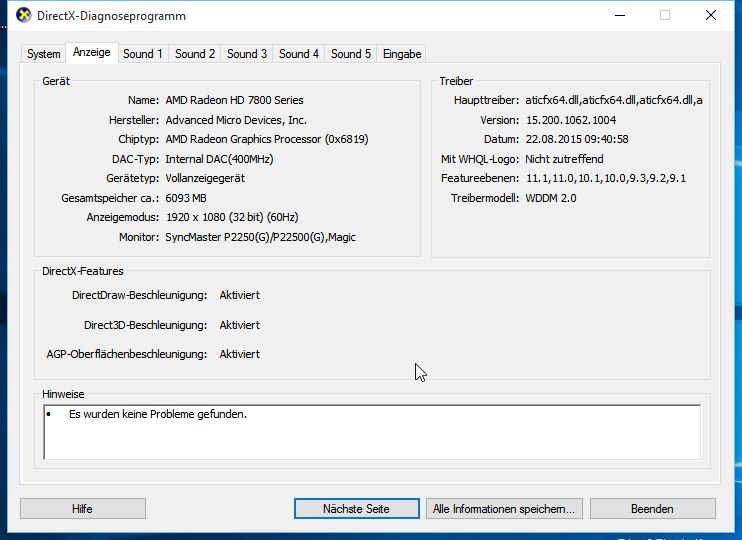Image resolution: width=742 pixels, height=540 pixels.
Task: Click the window title 'DirectX-Diagnoseprogramm'
Action: [x=111, y=16]
